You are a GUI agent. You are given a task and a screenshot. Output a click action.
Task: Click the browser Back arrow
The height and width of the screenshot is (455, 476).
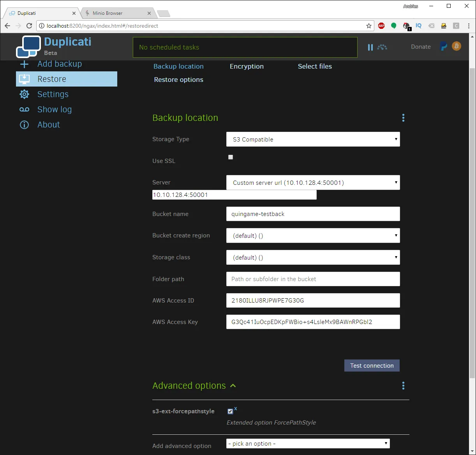point(7,26)
